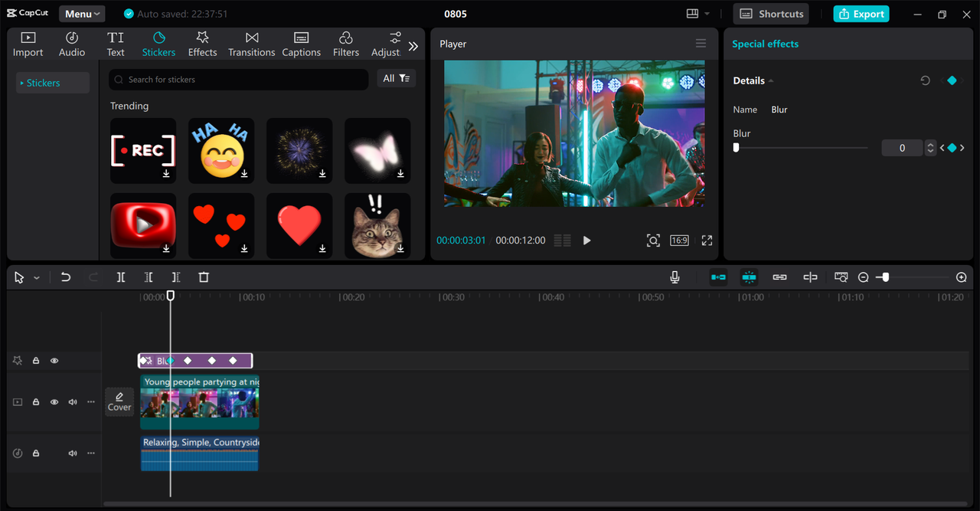This screenshot has width=980, height=511.
Task: Click the Search for stickers field
Action: 239,80
